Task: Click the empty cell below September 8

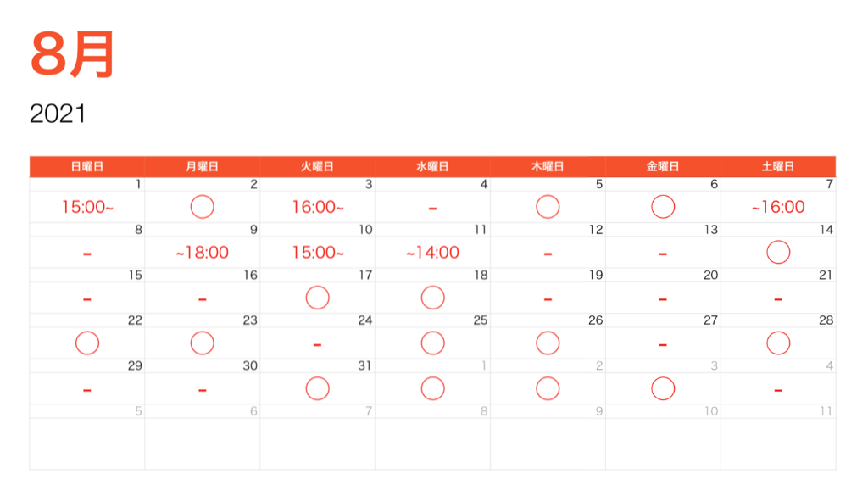Action: [432, 443]
